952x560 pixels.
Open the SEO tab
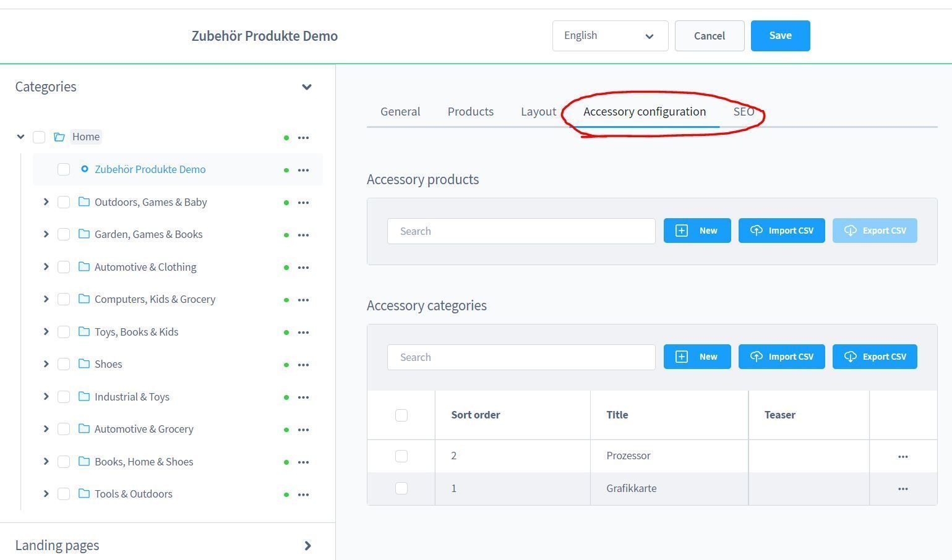(x=743, y=112)
